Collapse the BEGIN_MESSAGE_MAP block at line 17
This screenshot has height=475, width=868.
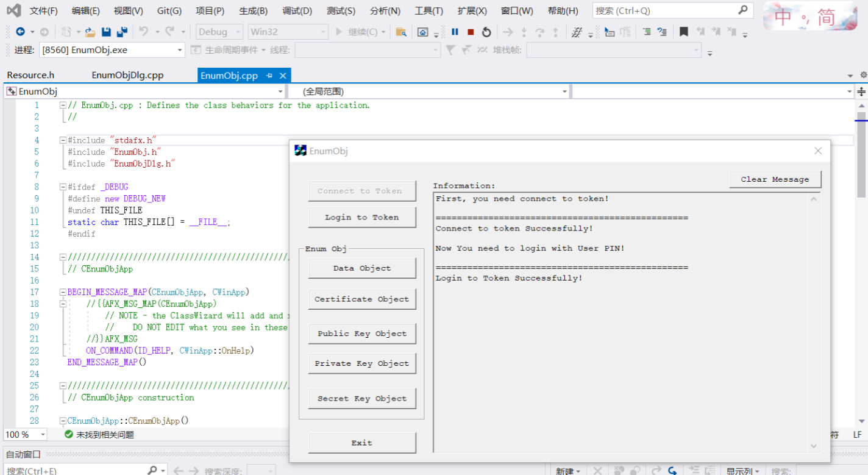click(x=63, y=292)
